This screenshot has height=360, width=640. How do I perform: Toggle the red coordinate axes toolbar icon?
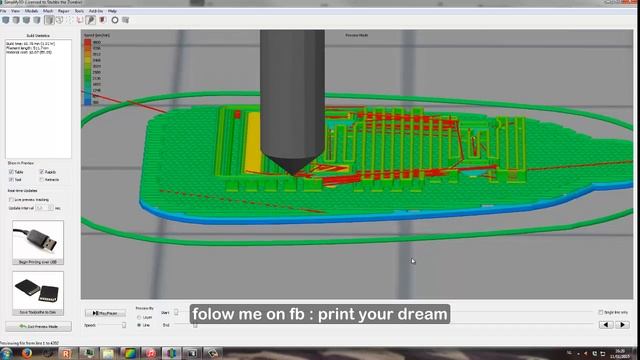[80, 20]
